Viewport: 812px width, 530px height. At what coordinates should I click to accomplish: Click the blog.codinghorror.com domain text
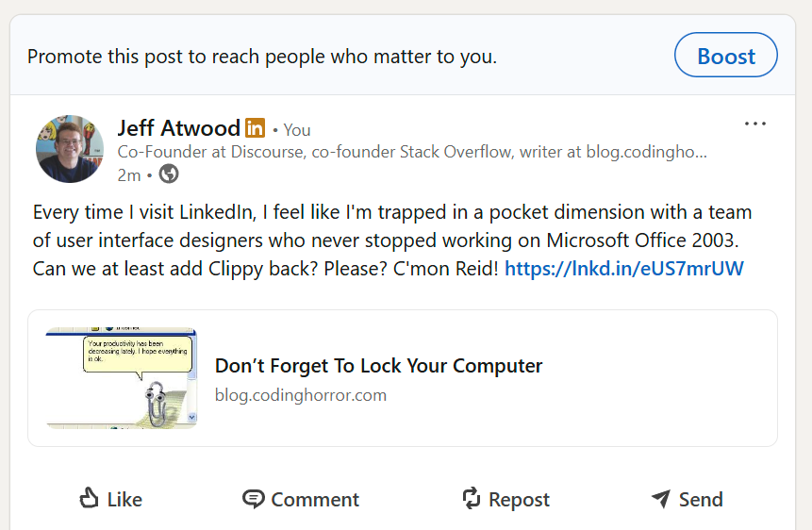click(300, 395)
